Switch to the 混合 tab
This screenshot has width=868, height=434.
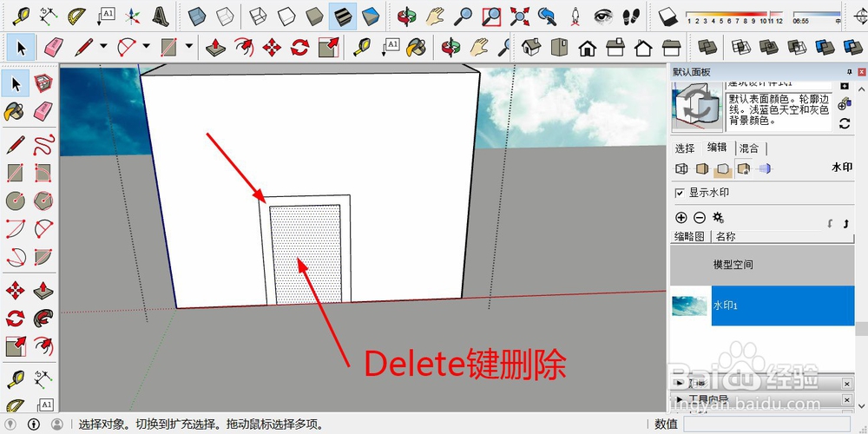pyautogui.click(x=750, y=148)
